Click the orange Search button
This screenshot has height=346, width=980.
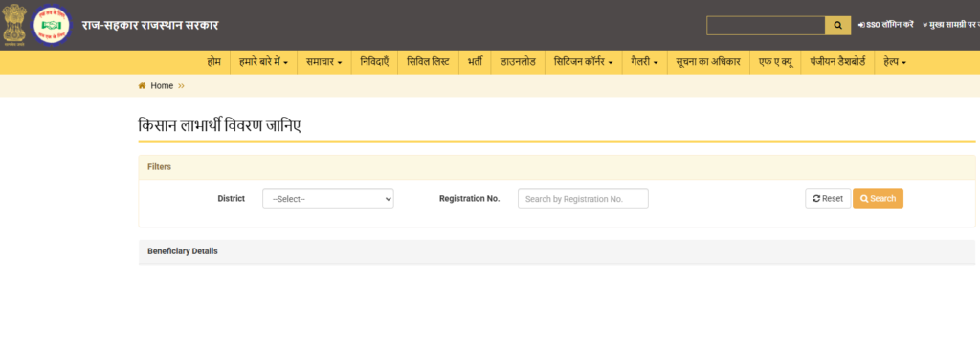tap(879, 199)
